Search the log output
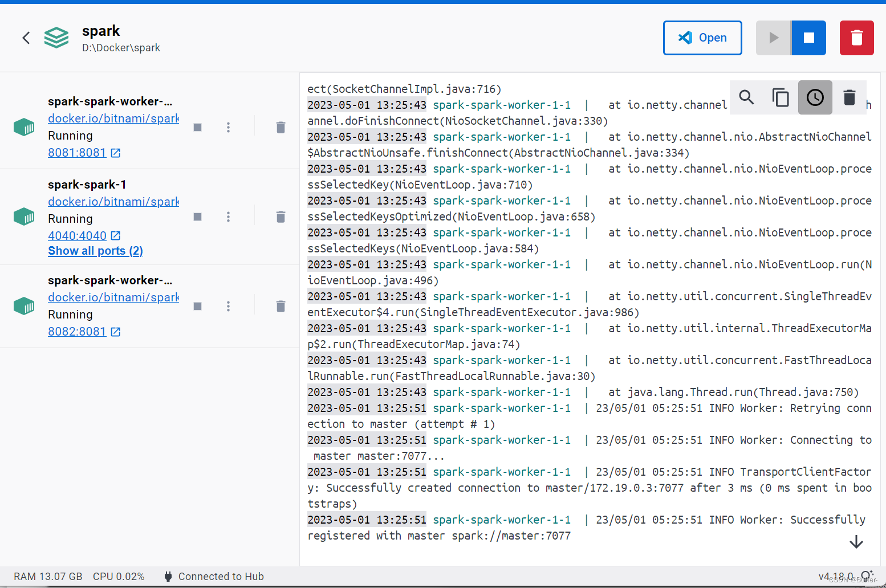Screen dimensions: 886x588 pyautogui.click(x=746, y=97)
